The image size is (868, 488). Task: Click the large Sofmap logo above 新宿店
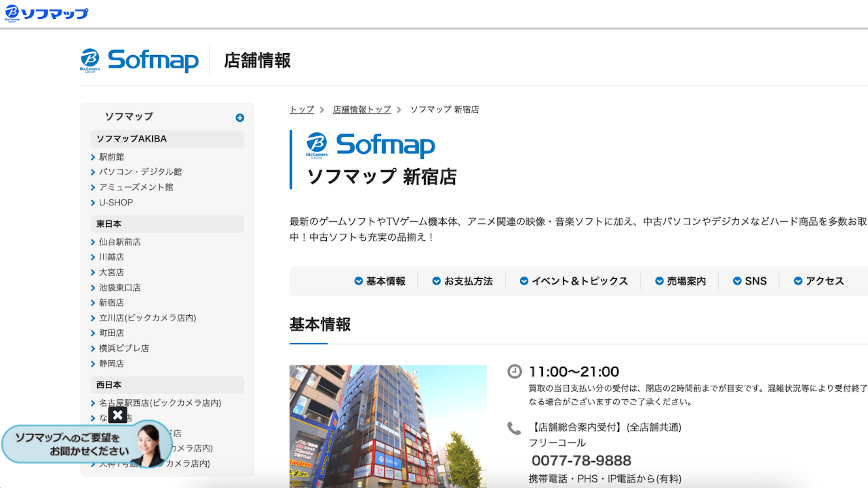click(x=370, y=145)
